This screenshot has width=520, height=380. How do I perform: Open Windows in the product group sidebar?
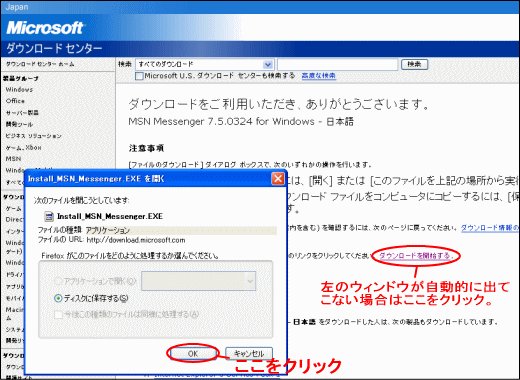[19, 90]
